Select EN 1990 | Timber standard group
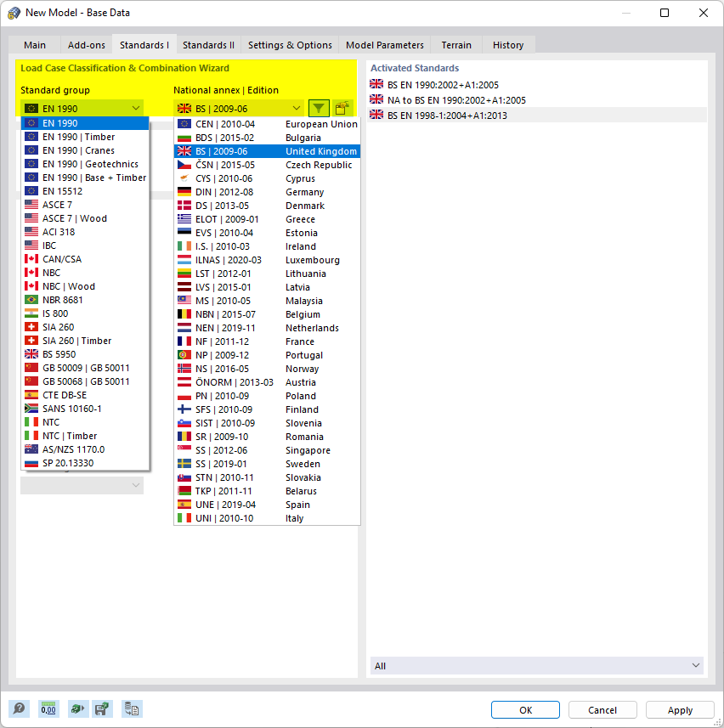This screenshot has width=724, height=728. (x=86, y=137)
